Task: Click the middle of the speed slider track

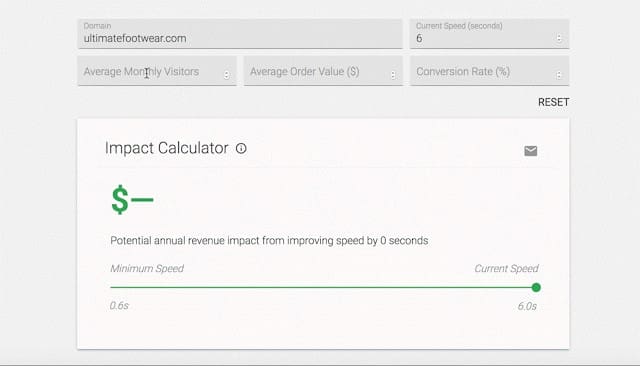Action: tap(323, 287)
